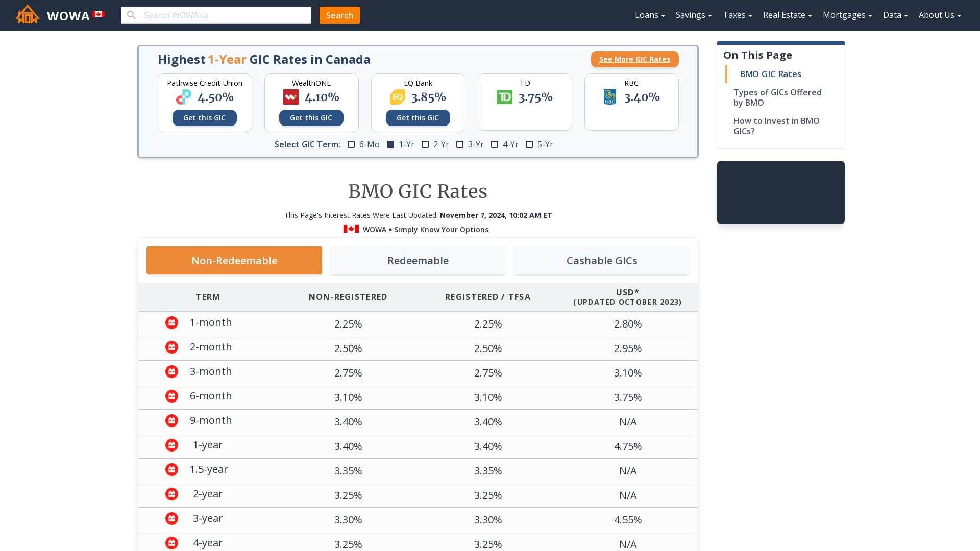Select the 3-Yr GIC term checkbox
Image resolution: width=980 pixels, height=551 pixels.
[x=460, y=144]
